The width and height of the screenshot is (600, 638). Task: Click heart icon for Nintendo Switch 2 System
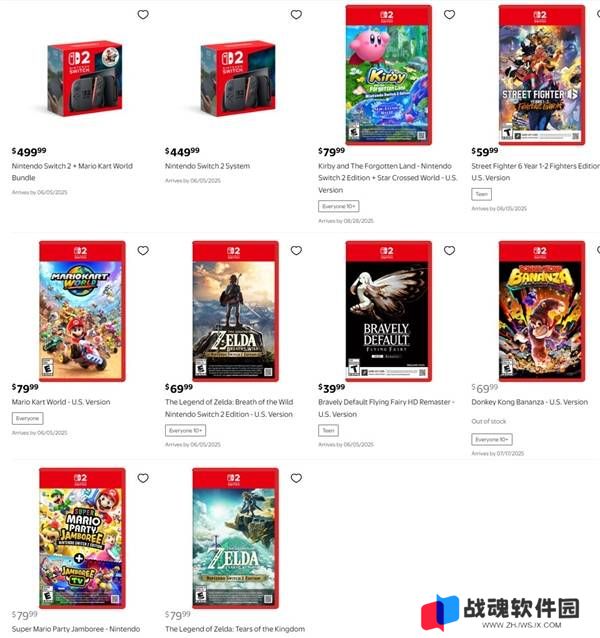[x=296, y=15]
